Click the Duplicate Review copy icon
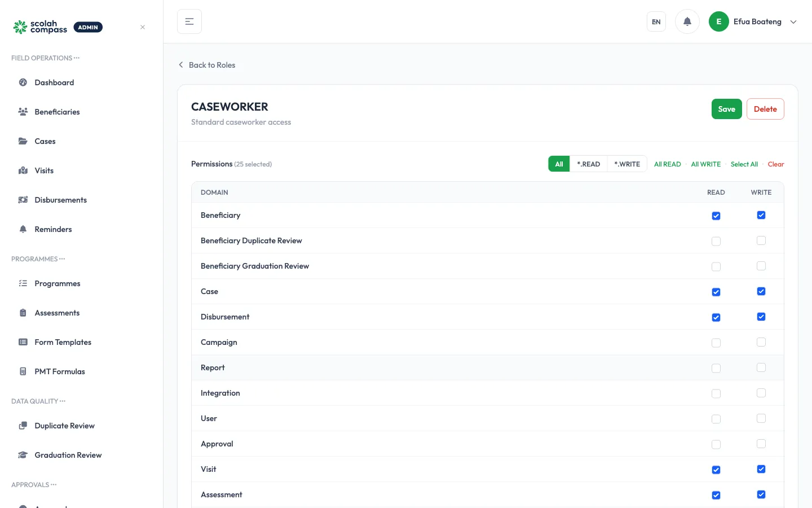Image resolution: width=812 pixels, height=508 pixels. pyautogui.click(x=23, y=426)
